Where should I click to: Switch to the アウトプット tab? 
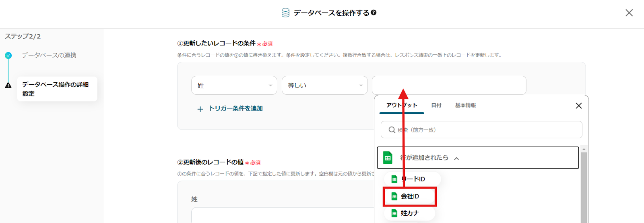[402, 105]
